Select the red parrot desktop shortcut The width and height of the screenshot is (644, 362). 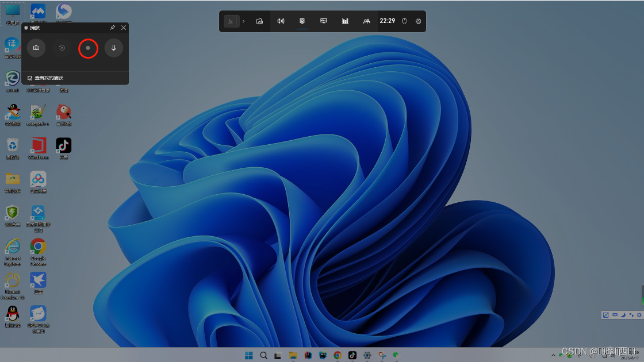coord(64,115)
